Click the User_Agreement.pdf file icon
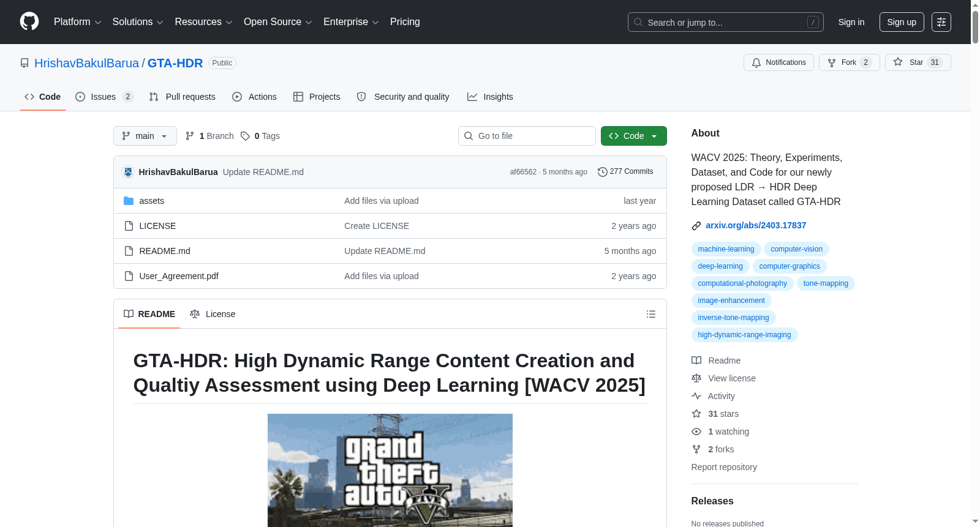 tap(129, 276)
